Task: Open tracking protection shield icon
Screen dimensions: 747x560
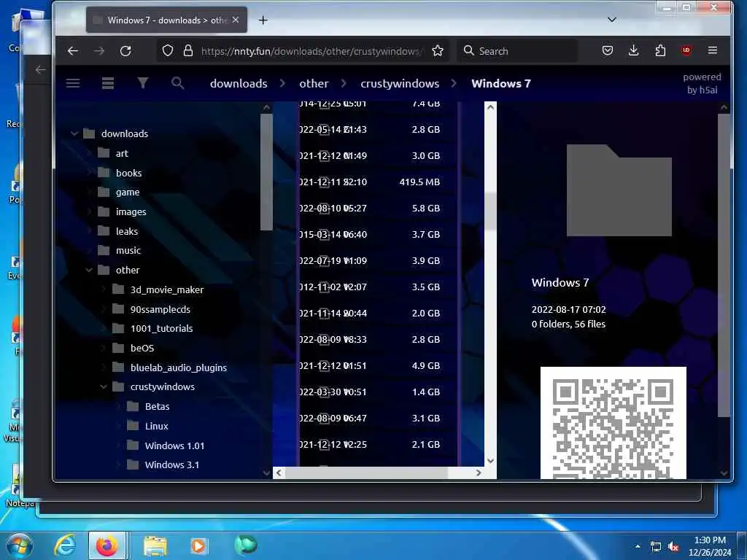Action: tap(168, 50)
